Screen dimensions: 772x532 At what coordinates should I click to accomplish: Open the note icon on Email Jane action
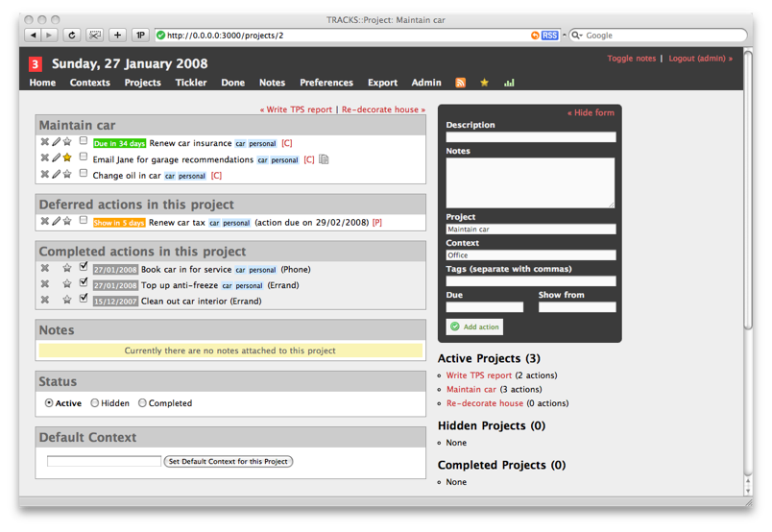coord(324,159)
